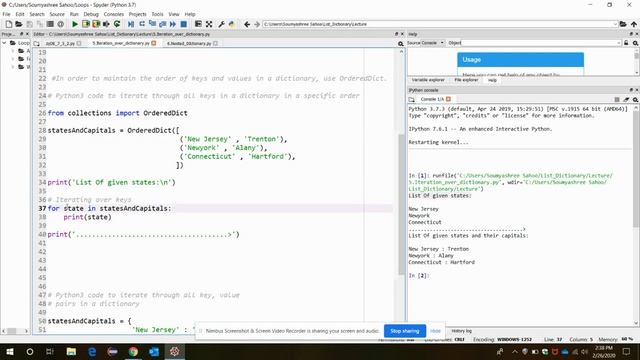Open Edit menu
640x360 pixels.
[20, 14]
